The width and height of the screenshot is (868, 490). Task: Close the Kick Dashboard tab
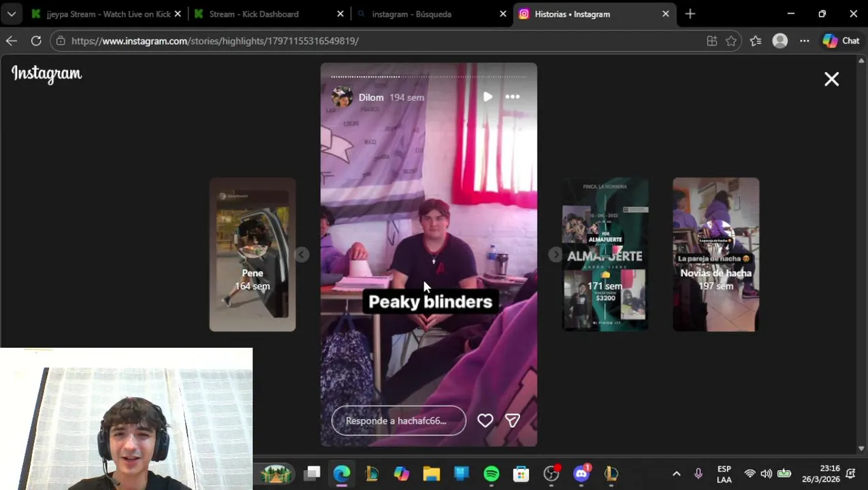coord(340,14)
